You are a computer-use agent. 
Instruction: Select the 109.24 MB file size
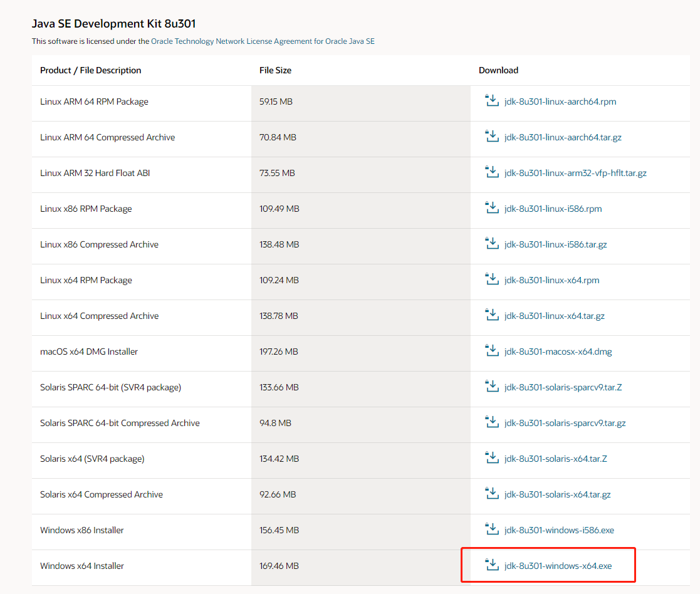coord(279,280)
